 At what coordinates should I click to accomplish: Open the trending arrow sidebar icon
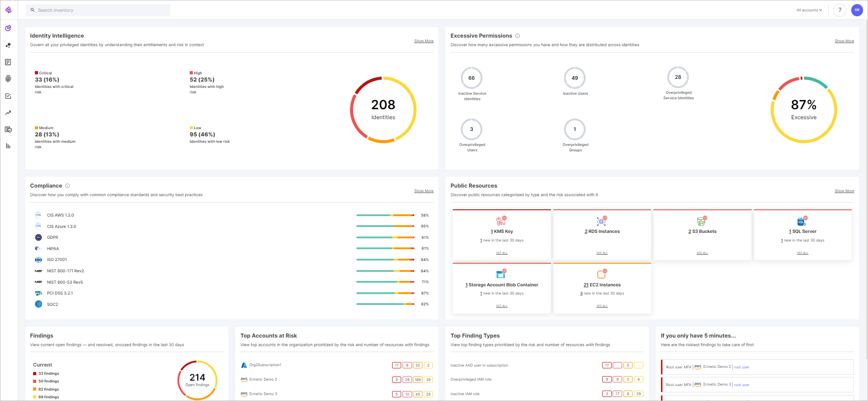8,113
